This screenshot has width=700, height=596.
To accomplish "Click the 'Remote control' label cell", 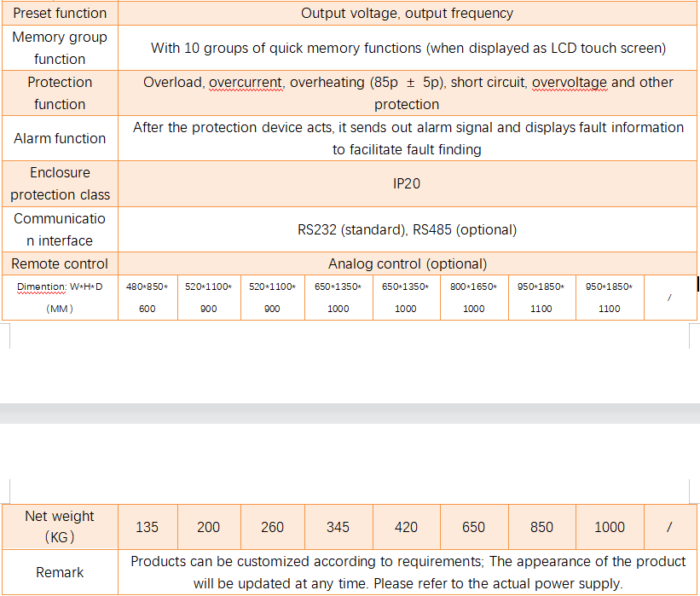I will pyautogui.click(x=60, y=263).
